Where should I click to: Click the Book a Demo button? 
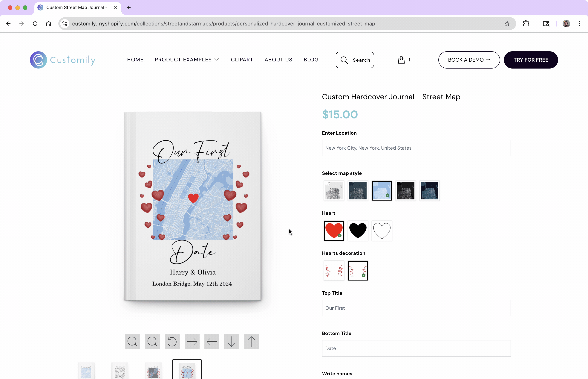pos(469,60)
